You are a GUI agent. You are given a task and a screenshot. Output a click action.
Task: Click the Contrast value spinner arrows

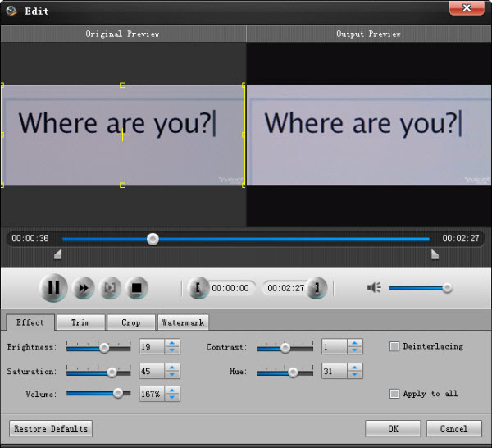coord(354,347)
